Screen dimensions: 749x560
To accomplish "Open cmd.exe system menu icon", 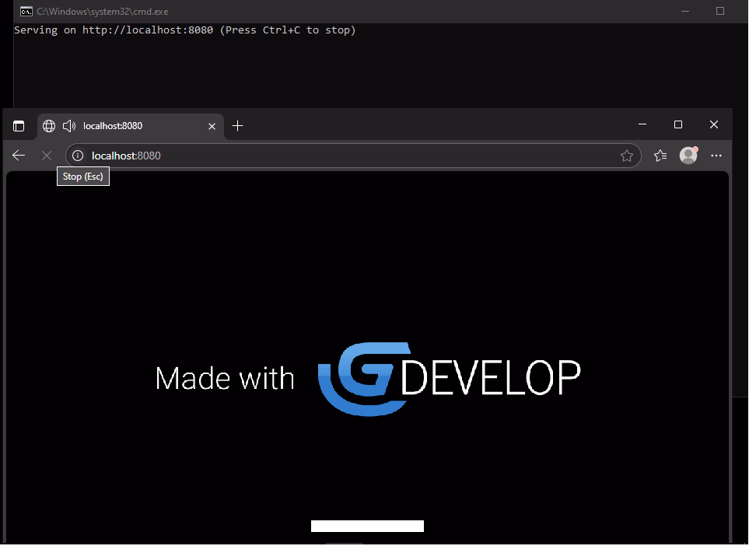I will [26, 12].
